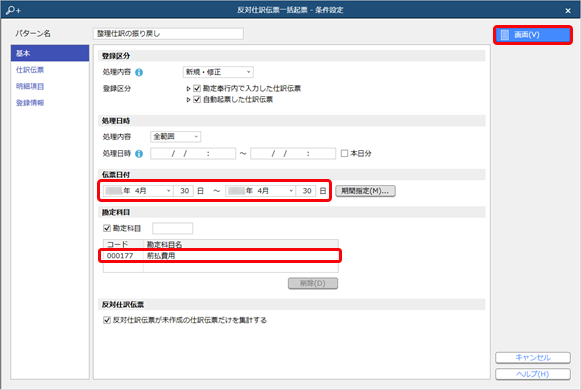Toggle the 勘定科目 checkbox
The image size is (581, 390).
107,228
